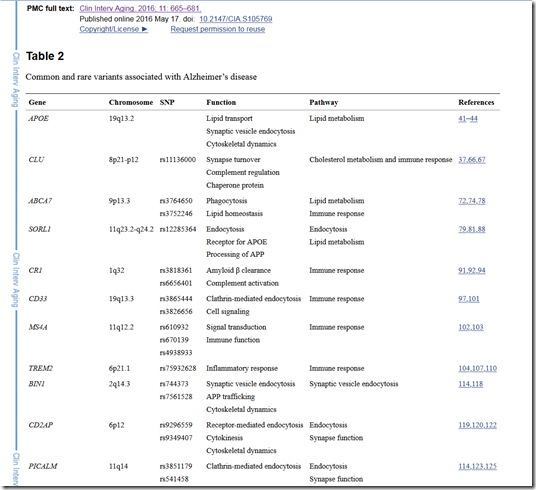
Task: Open PICALM references 114,123,125
Action: coord(477,466)
